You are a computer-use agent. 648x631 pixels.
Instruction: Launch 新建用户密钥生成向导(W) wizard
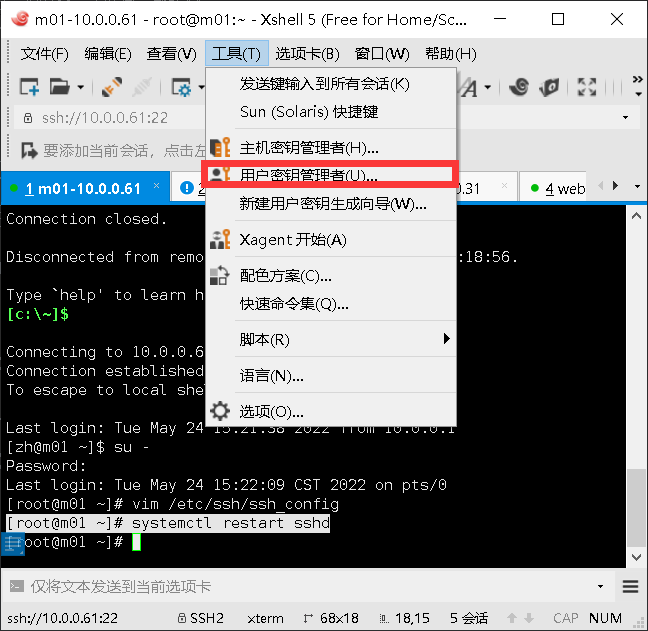tap(331, 204)
